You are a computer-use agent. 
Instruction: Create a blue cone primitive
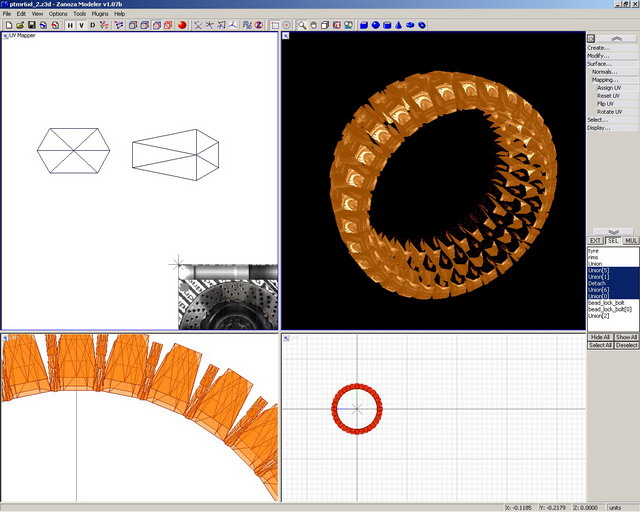click(399, 25)
